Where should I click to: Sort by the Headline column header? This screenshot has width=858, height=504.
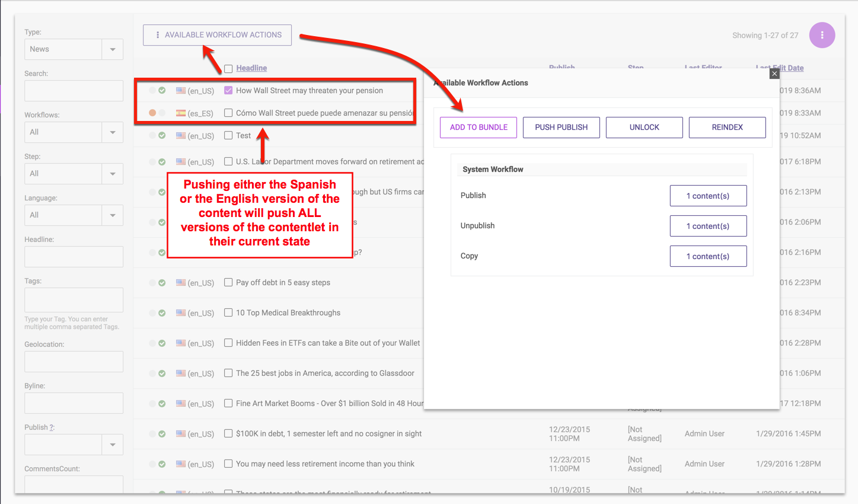pyautogui.click(x=251, y=68)
